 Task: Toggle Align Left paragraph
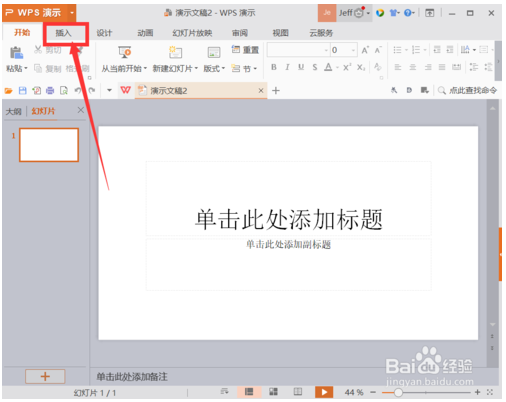(398, 67)
